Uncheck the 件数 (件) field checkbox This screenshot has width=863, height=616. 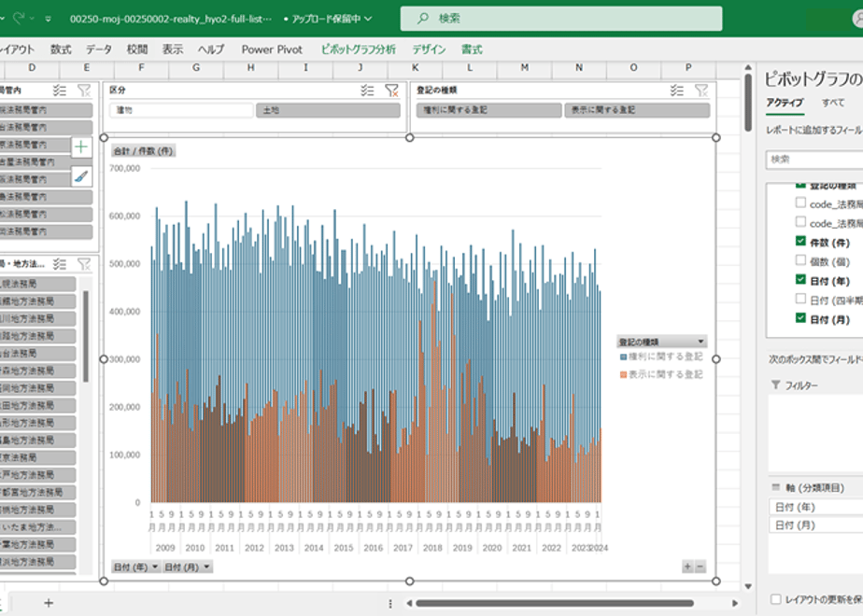pyautogui.click(x=800, y=241)
